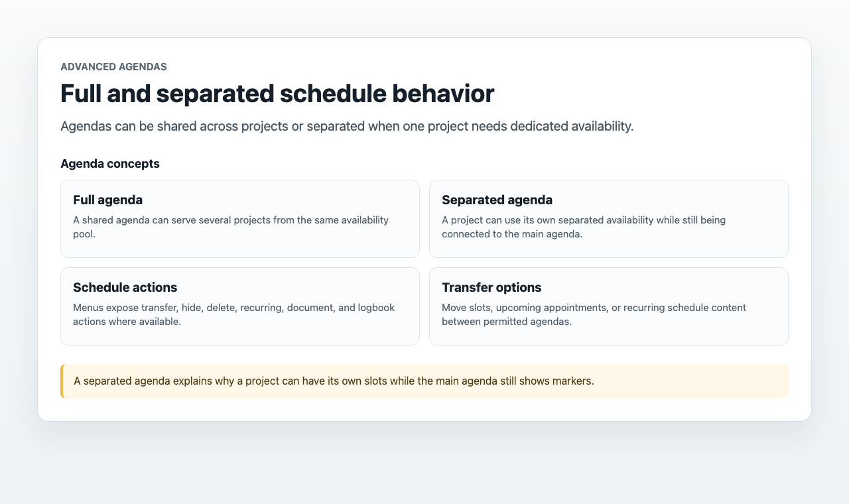
Task: Open the Schedule actions card
Action: [x=239, y=306]
